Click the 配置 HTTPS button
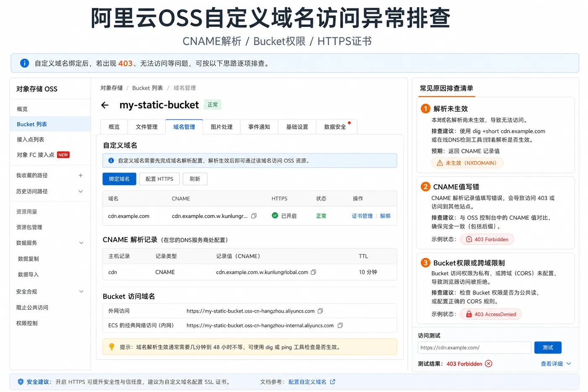This screenshot has width=588, height=392. pos(159,179)
